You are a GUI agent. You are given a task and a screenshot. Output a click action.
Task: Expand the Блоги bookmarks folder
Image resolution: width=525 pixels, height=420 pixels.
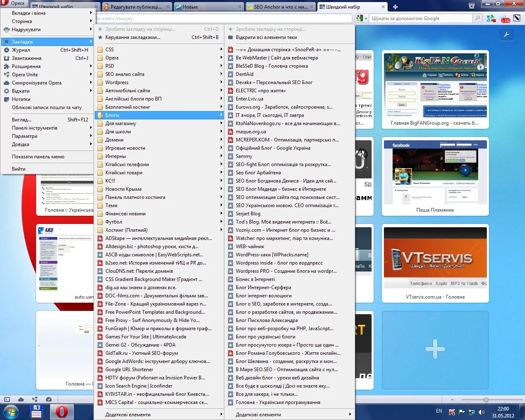pos(160,115)
